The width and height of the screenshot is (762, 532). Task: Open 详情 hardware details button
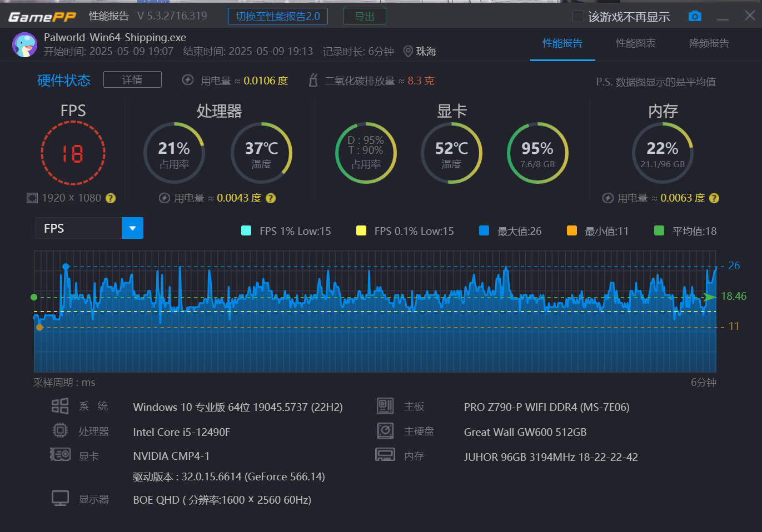tap(132, 79)
